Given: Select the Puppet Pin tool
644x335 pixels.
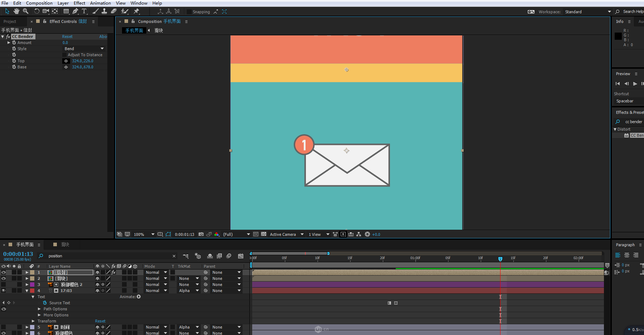Looking at the screenshot, I should click(x=136, y=11).
